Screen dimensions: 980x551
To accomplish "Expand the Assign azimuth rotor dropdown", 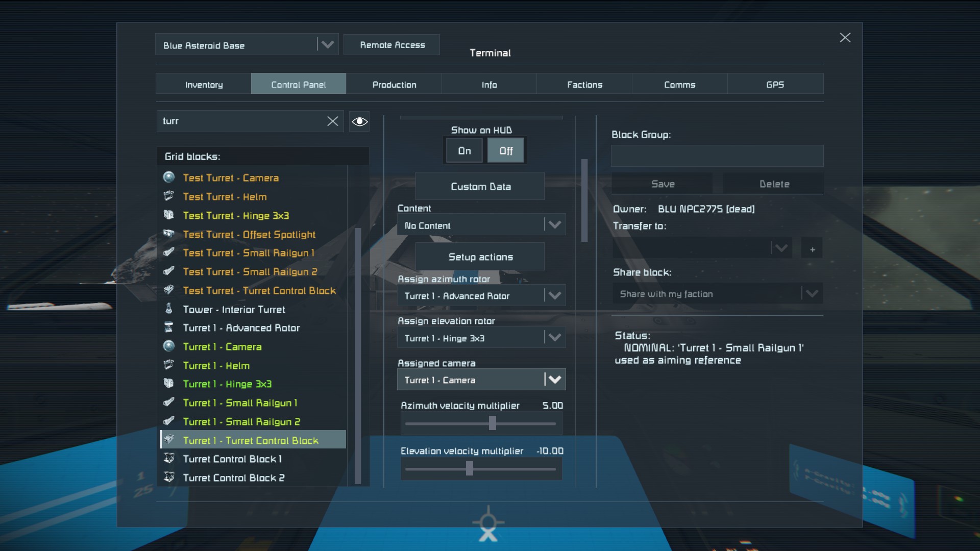I will [554, 296].
